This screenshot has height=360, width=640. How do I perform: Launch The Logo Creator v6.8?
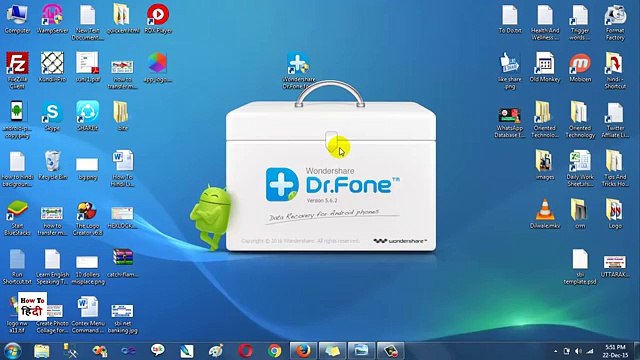click(87, 217)
